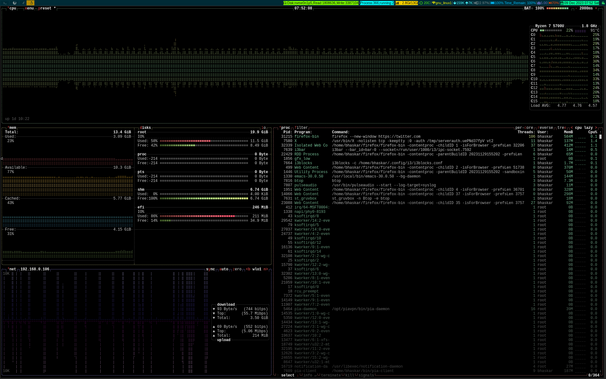Click the green date and time block in i3bar
The image size is (606, 379).
(x=579, y=3)
